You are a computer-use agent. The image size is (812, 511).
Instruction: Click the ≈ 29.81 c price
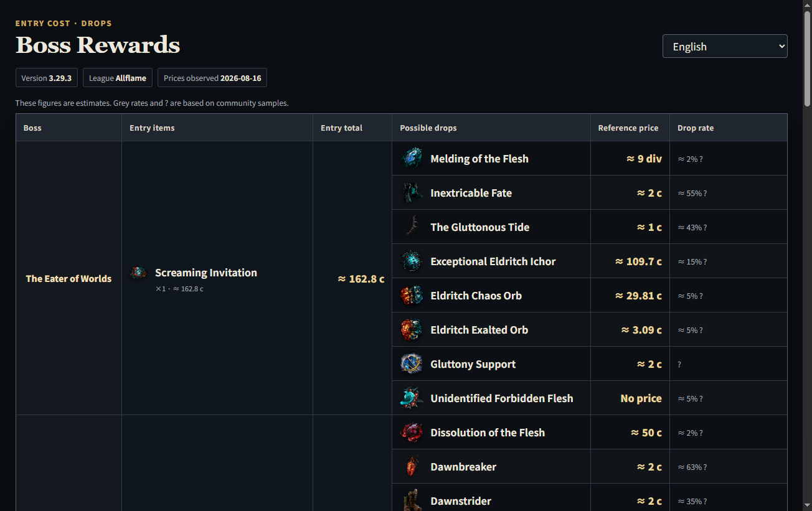638,296
